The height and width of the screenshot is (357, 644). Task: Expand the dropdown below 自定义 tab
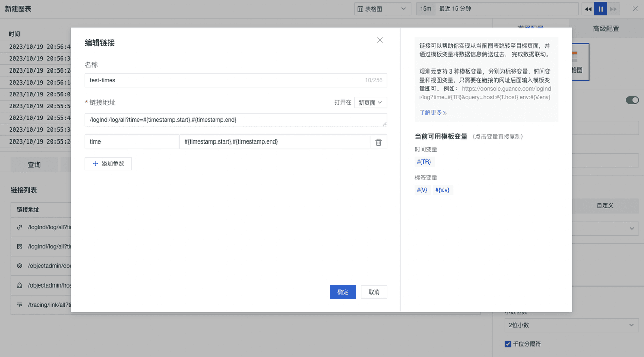605,229
